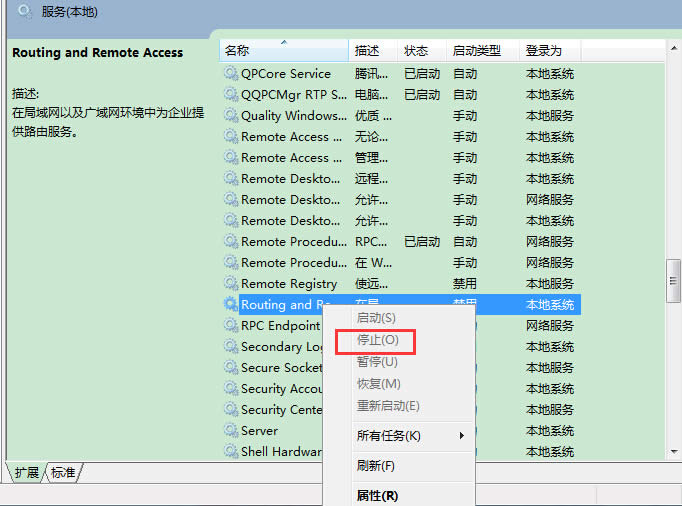Screen dimensions: 682x506
Task: Click the gear icon beside Routing and Remote Access
Action: point(231,305)
